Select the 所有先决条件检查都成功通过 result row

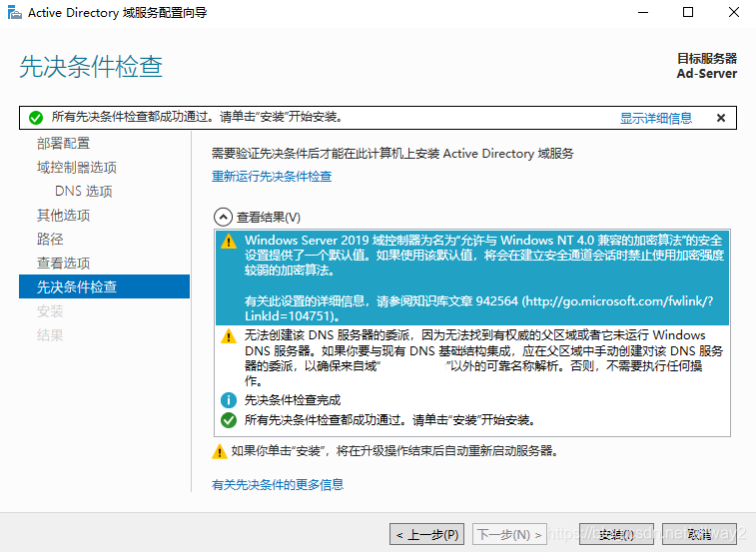point(472,420)
